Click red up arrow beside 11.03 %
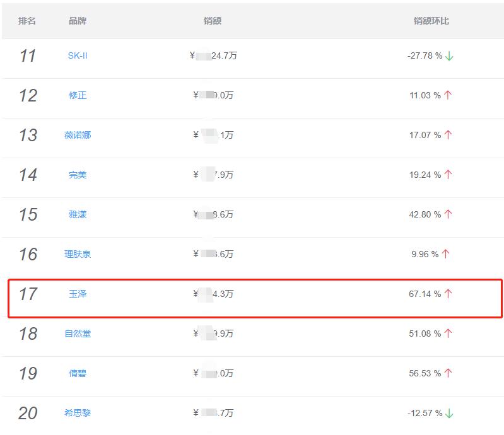The image size is (504, 435). coord(448,95)
